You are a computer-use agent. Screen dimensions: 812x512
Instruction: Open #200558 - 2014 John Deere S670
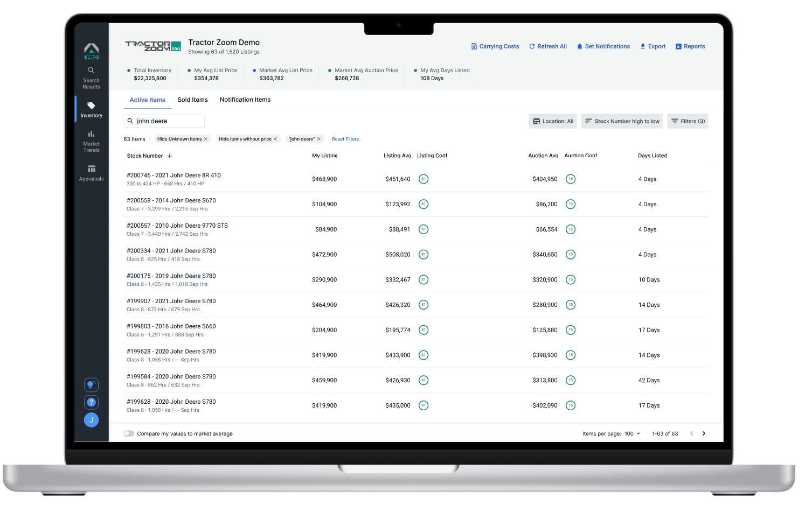(171, 200)
